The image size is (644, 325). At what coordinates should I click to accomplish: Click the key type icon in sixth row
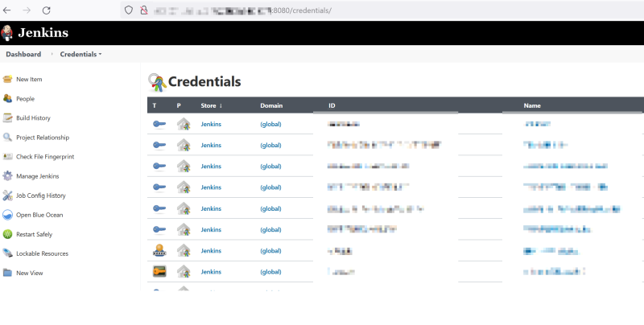click(x=159, y=229)
